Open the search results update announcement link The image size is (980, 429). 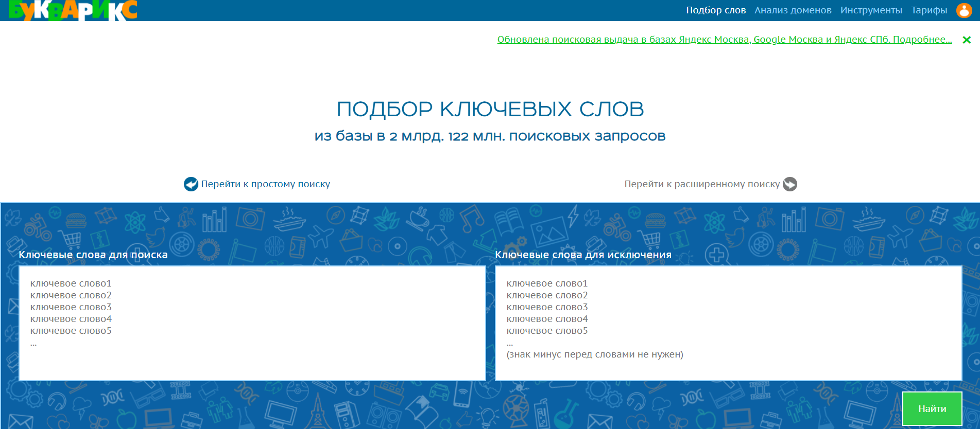(724, 40)
